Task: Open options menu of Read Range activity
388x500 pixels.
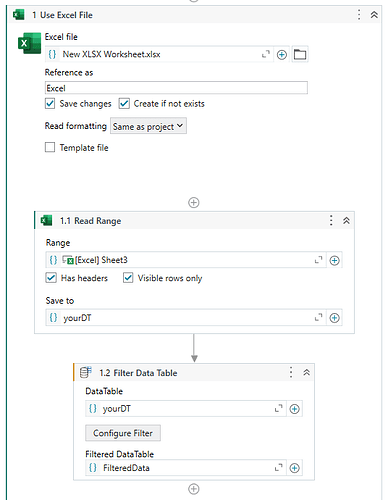Action: click(x=331, y=220)
